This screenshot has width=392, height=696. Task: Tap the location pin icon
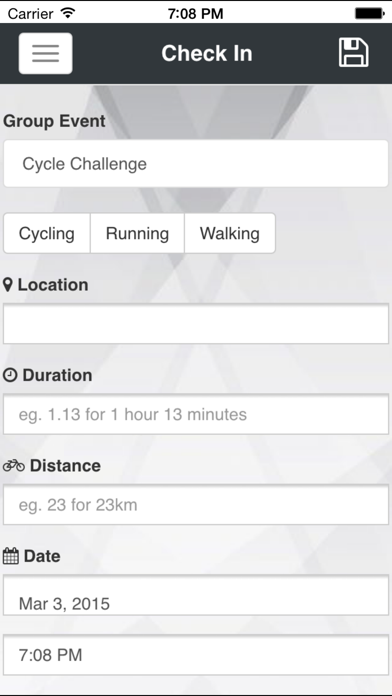pyautogui.click(x=8, y=285)
